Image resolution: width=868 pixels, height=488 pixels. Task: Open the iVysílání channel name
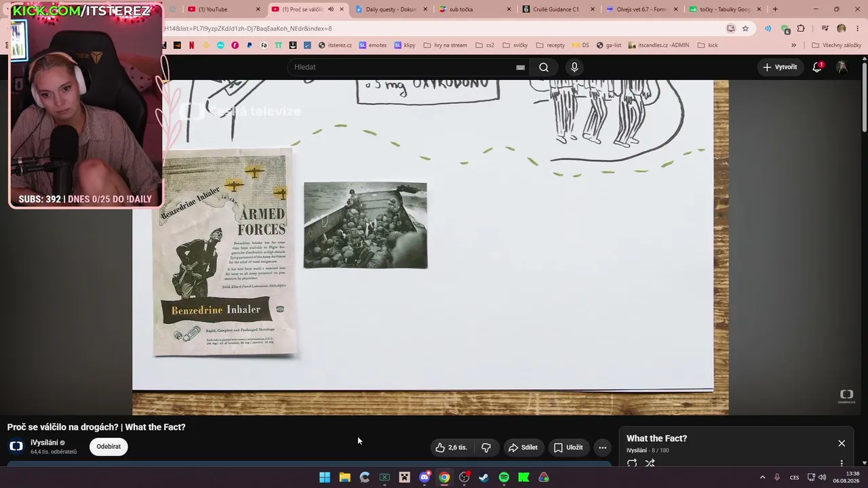[x=44, y=443]
